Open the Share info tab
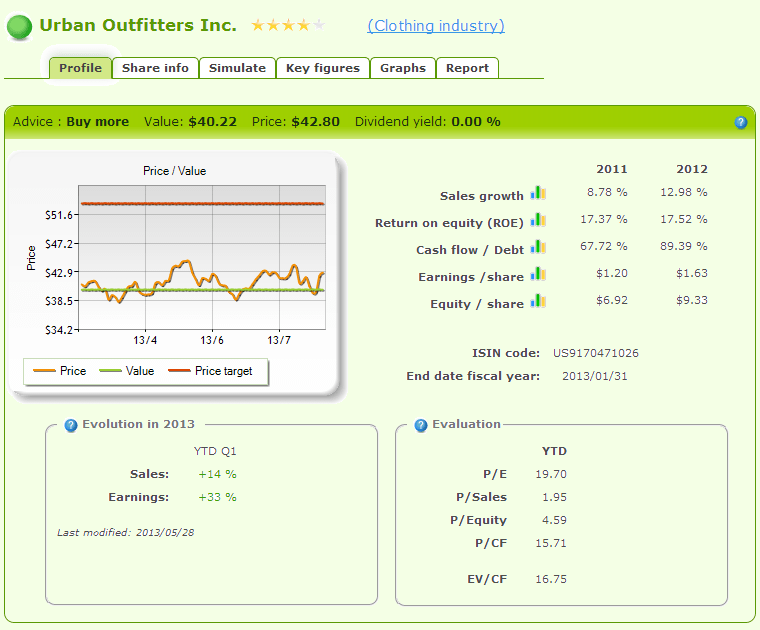 tap(155, 68)
